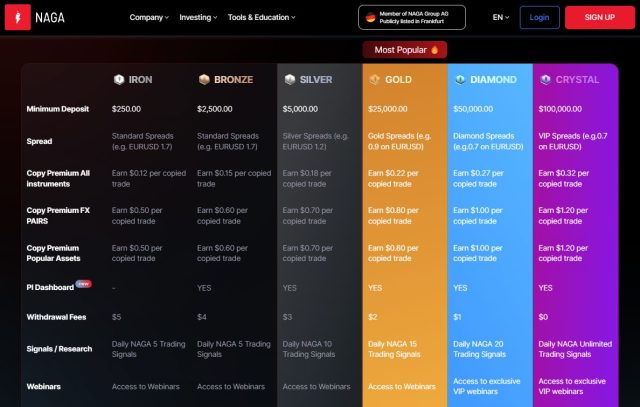Image resolution: width=640 pixels, height=407 pixels.
Task: Click the $1 Diamond withdrawal fee
Action: point(457,317)
